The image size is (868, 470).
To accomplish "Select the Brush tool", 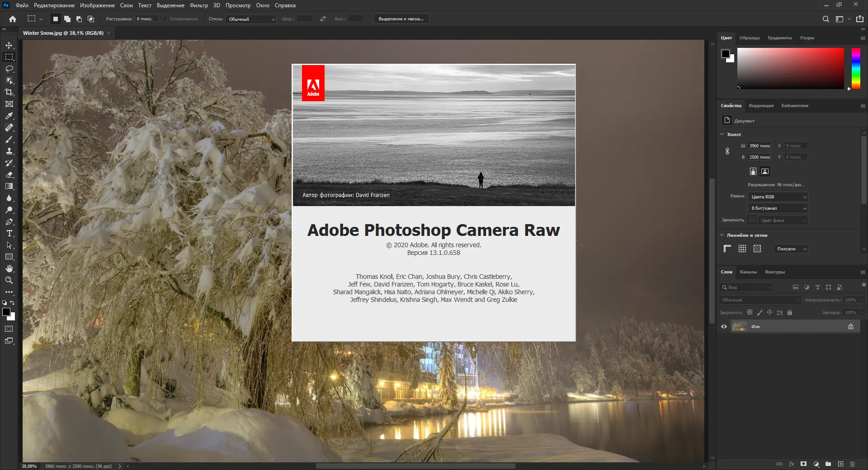I will (9, 139).
